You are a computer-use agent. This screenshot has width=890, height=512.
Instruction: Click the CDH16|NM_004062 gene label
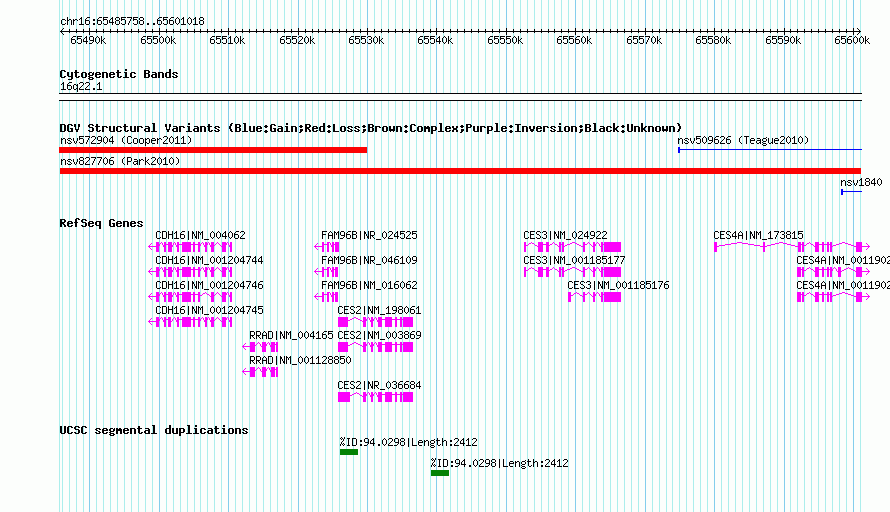pyautogui.click(x=200, y=235)
